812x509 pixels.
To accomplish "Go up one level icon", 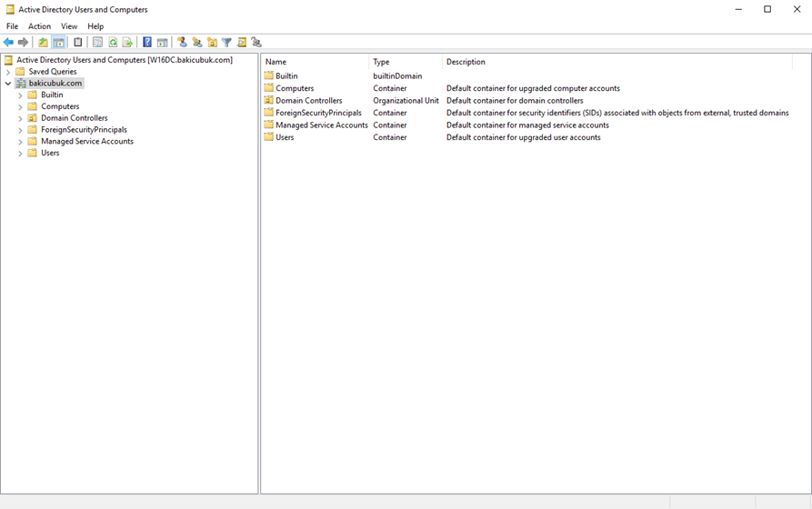I will tap(43, 43).
